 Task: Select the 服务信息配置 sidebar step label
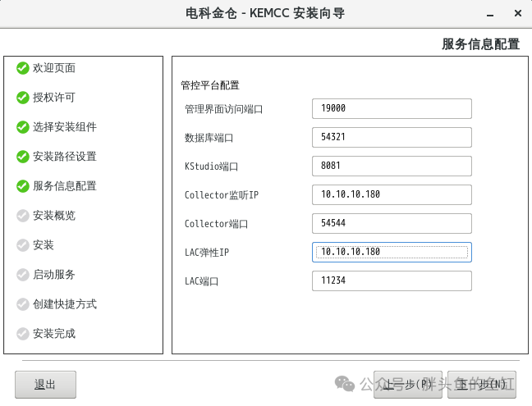pyautogui.click(x=65, y=186)
